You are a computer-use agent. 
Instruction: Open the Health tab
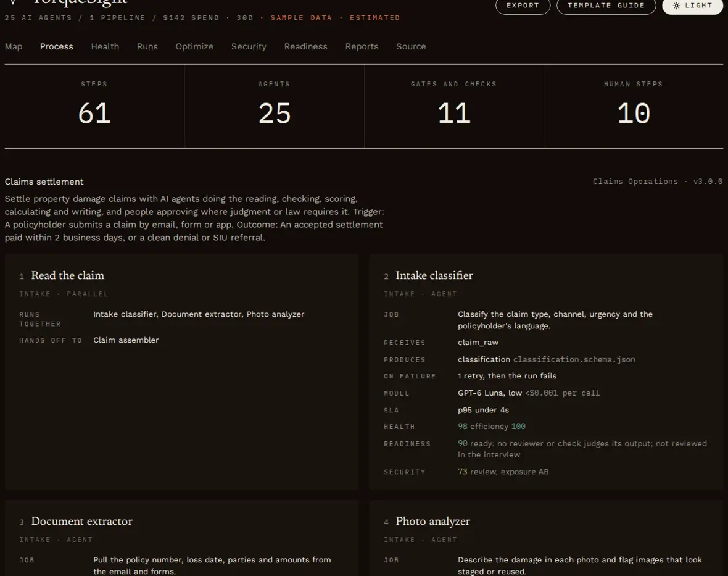(105, 46)
